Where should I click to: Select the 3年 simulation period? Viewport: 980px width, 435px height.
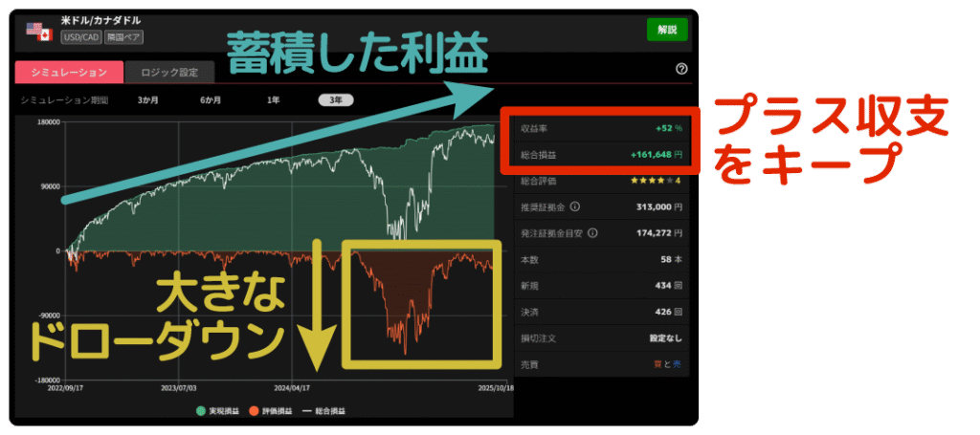point(336,99)
